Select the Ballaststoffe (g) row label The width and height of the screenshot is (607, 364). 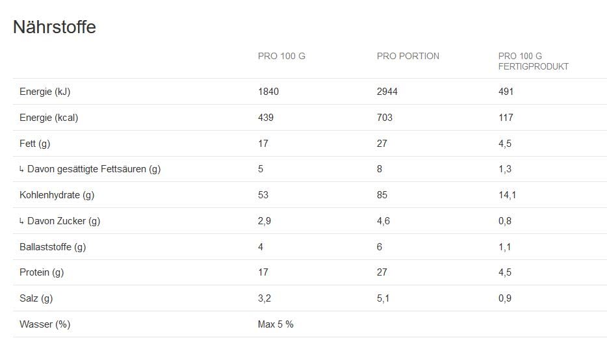click(53, 247)
